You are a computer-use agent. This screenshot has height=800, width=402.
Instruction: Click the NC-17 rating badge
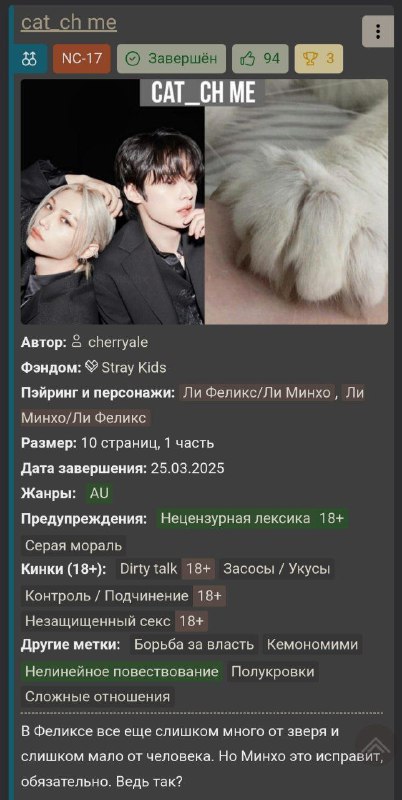coord(82,59)
